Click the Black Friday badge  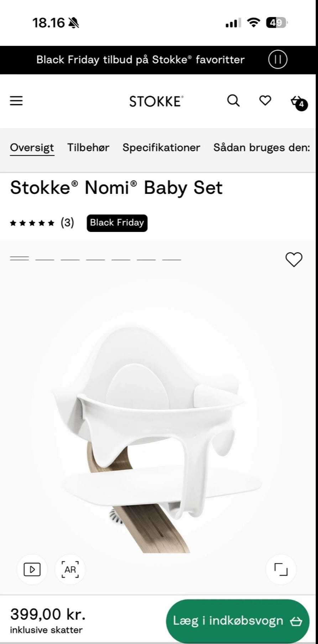pyautogui.click(x=117, y=223)
